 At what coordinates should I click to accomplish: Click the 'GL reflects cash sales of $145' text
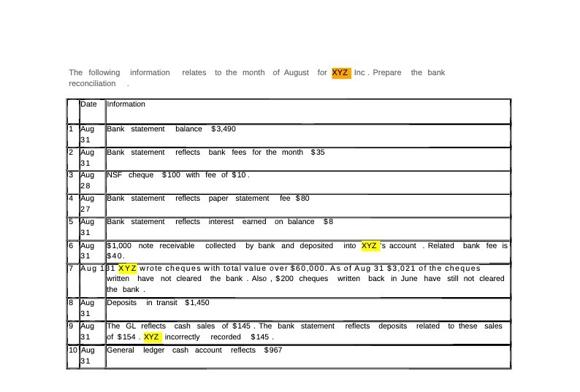(x=188, y=326)
